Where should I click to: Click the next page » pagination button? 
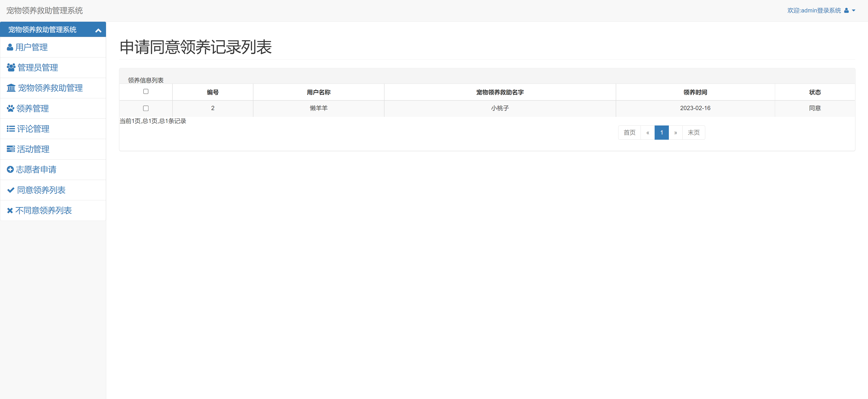pos(675,132)
